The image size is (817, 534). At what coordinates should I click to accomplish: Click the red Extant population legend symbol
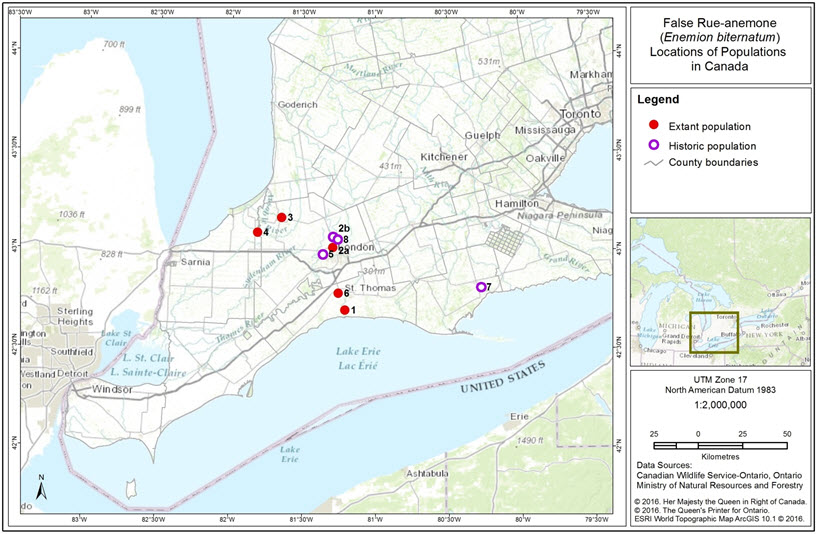pyautogui.click(x=654, y=125)
